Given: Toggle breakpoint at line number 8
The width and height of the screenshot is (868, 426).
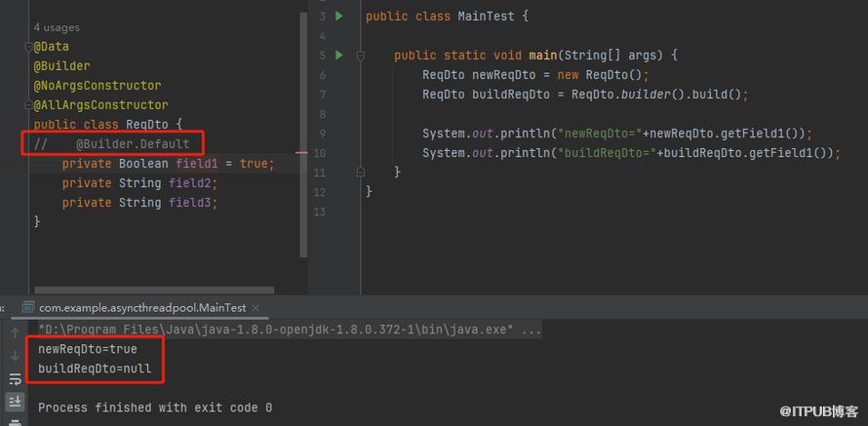Looking at the screenshot, I should tap(322, 114).
